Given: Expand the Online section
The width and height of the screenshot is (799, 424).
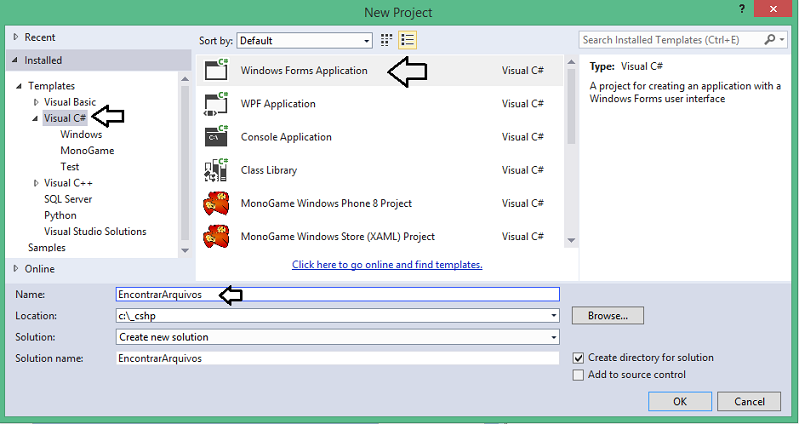Looking at the screenshot, I should tap(16, 269).
